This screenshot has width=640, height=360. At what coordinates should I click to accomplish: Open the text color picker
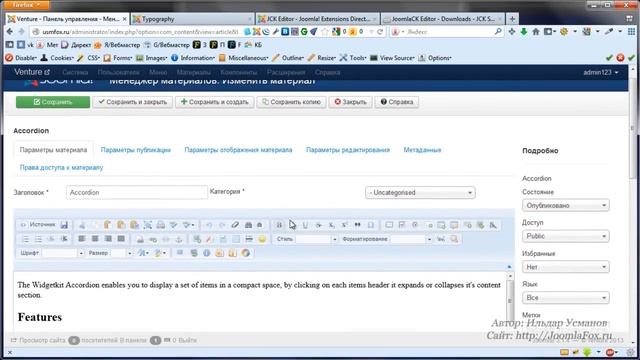pyautogui.click(x=144, y=253)
